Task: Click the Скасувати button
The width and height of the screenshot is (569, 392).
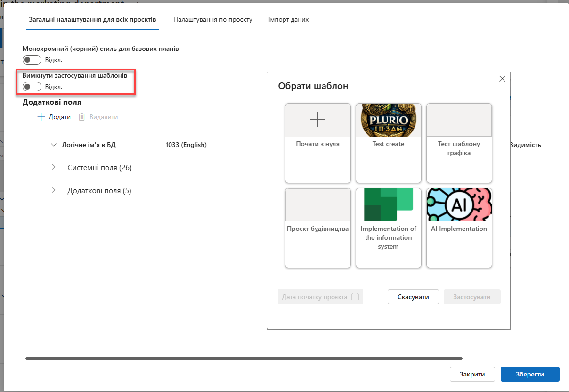Action: coord(413,297)
